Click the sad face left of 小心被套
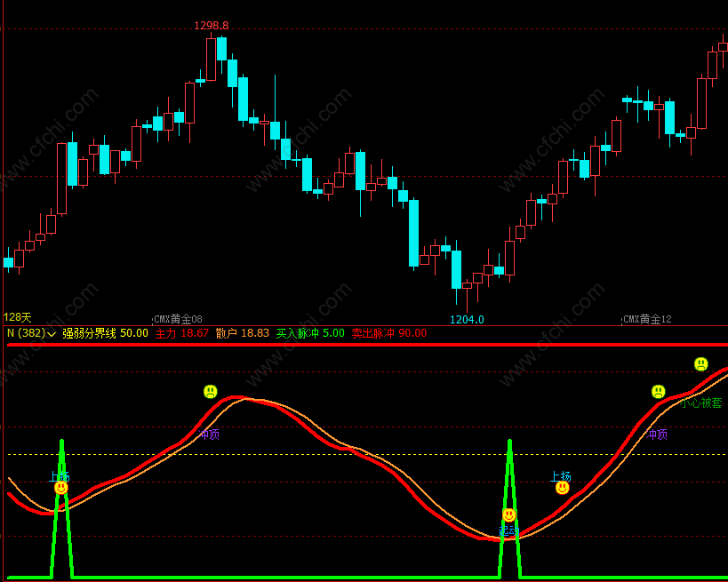The width and height of the screenshot is (728, 582). click(659, 392)
